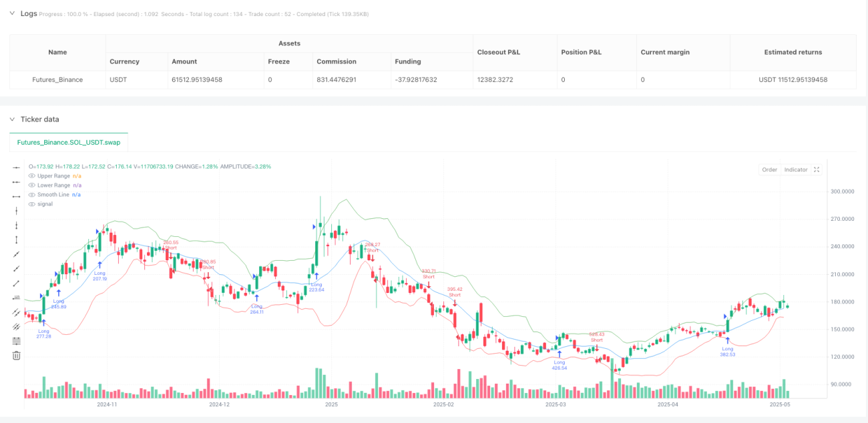This screenshot has height=423, width=868.
Task: Click the 2025-02 date axis label
Action: 443,404
